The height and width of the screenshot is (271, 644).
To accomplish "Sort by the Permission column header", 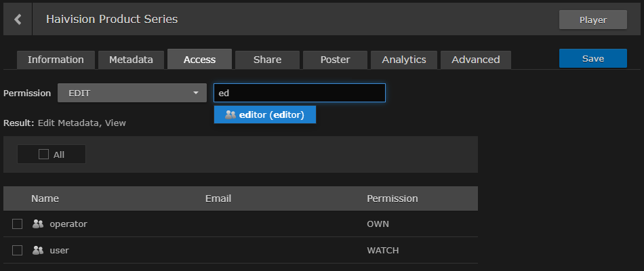I will (x=392, y=199).
